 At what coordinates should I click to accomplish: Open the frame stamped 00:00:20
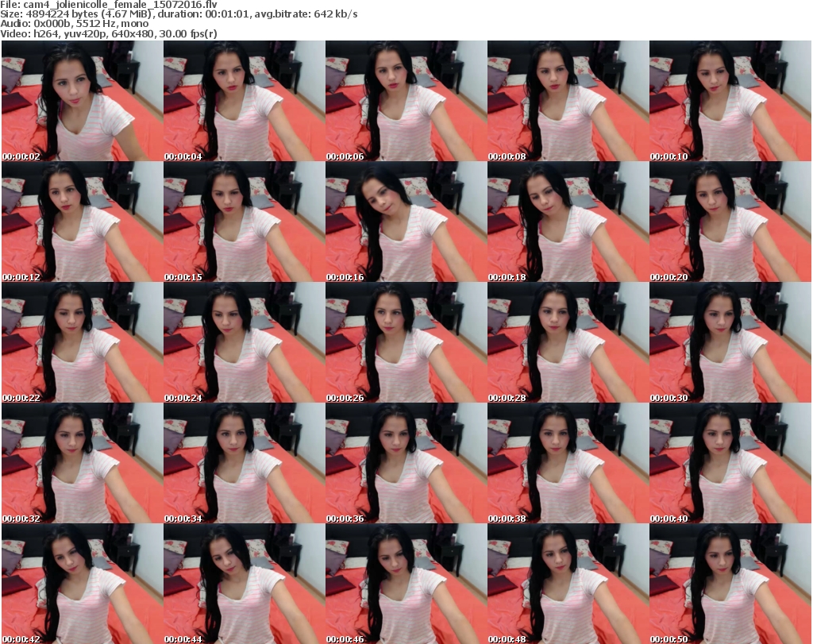tap(730, 222)
